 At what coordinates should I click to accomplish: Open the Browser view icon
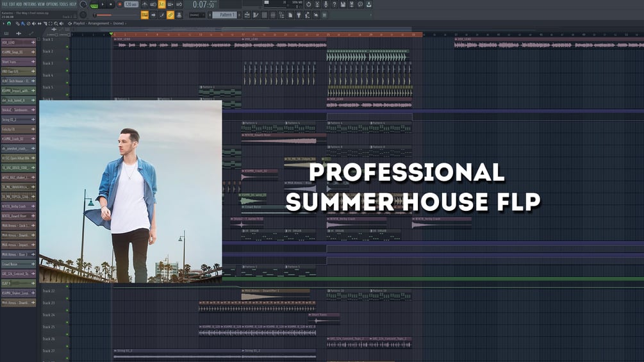[x=281, y=15]
